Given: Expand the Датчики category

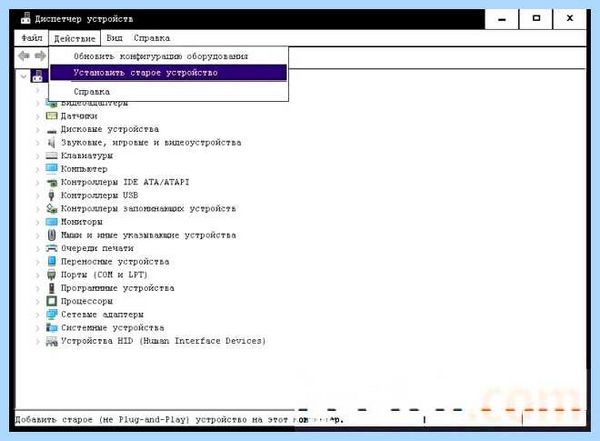Looking at the screenshot, I should tap(38, 116).
